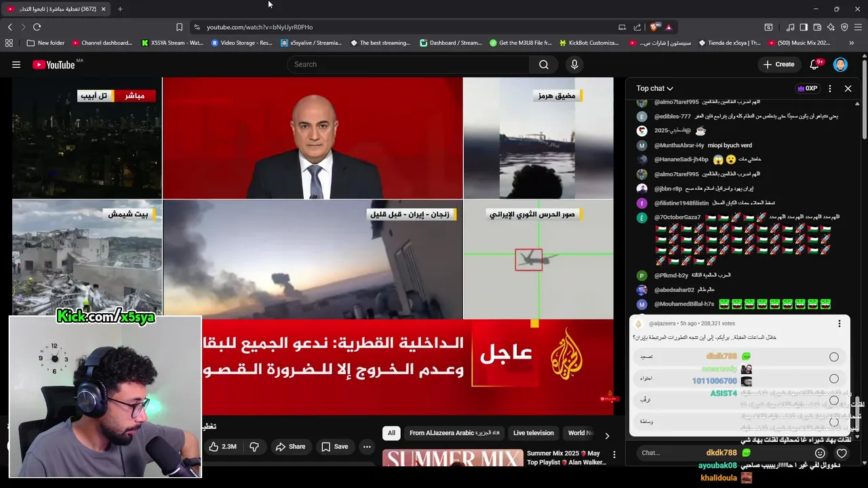This screenshot has height=488, width=868.
Task: Select the fourth poll option radio button
Action: coord(834,422)
